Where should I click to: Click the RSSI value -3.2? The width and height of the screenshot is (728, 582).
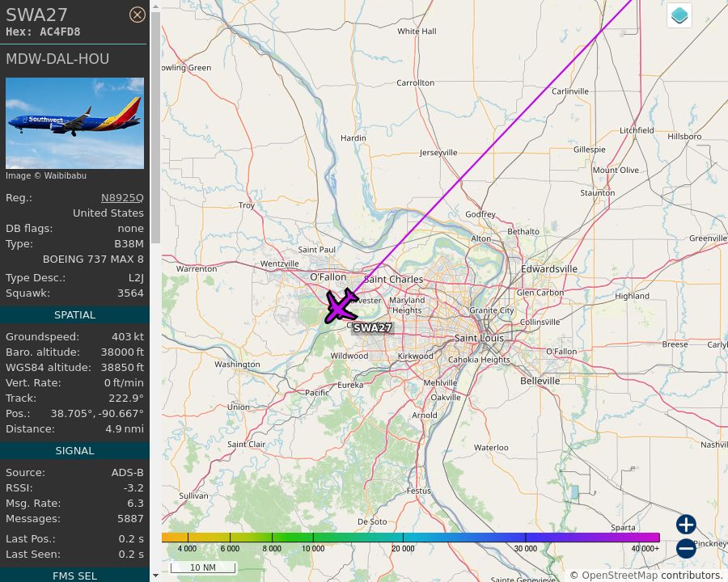(133, 487)
